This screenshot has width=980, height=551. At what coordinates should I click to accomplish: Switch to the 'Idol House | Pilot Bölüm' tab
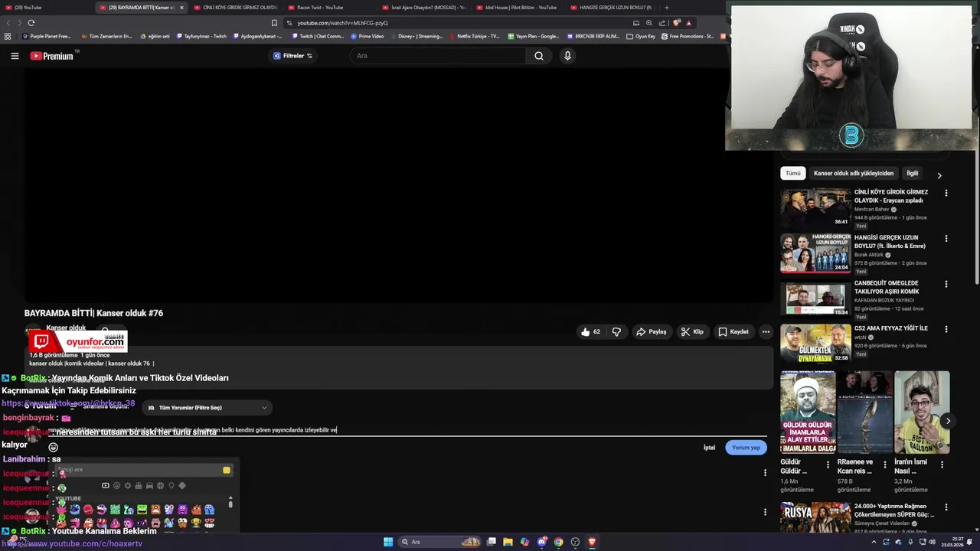(x=517, y=8)
